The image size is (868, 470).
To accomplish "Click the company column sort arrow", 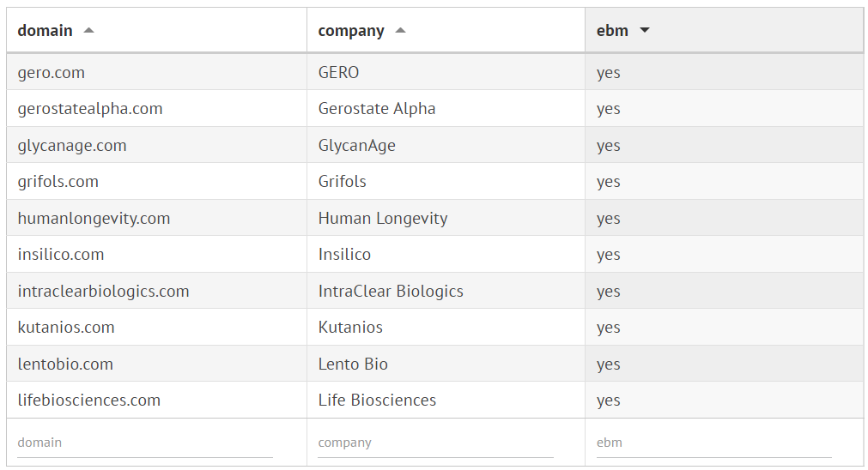I will (x=400, y=31).
